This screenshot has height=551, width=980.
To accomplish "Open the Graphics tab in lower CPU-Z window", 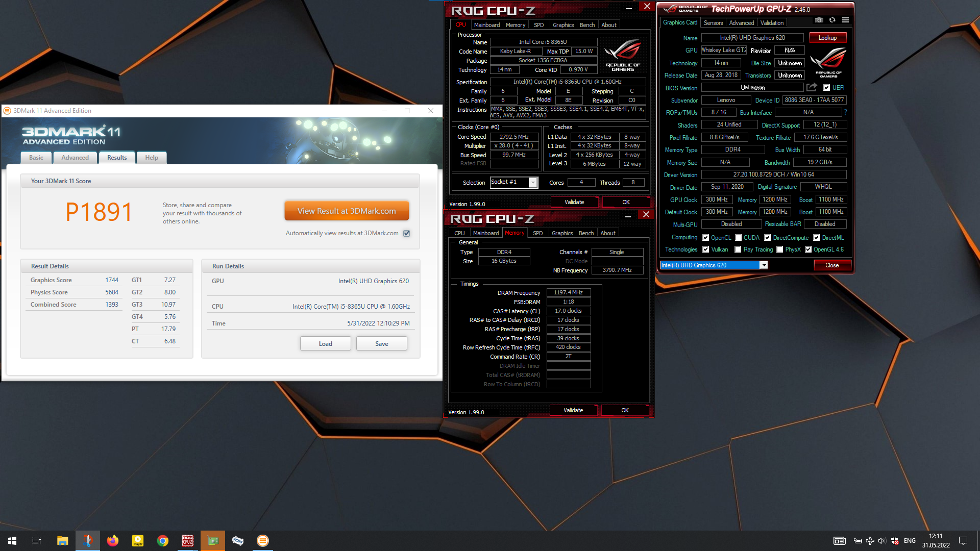I will pyautogui.click(x=562, y=233).
